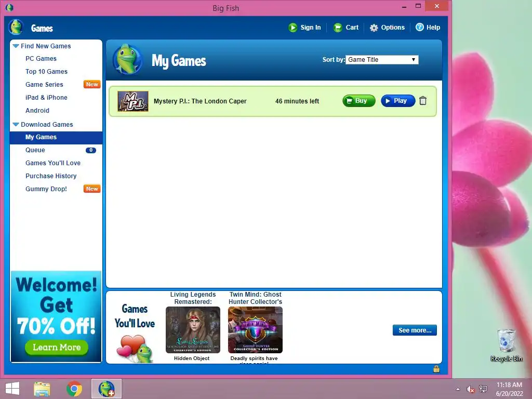Select My Games in the sidebar
This screenshot has width=532, height=399.
(56, 137)
